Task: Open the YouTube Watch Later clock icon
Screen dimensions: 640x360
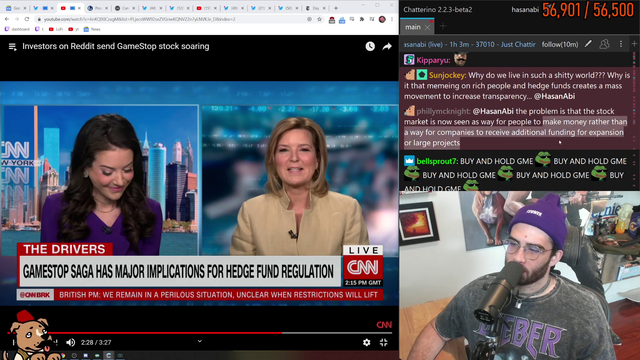Action: tap(370, 47)
